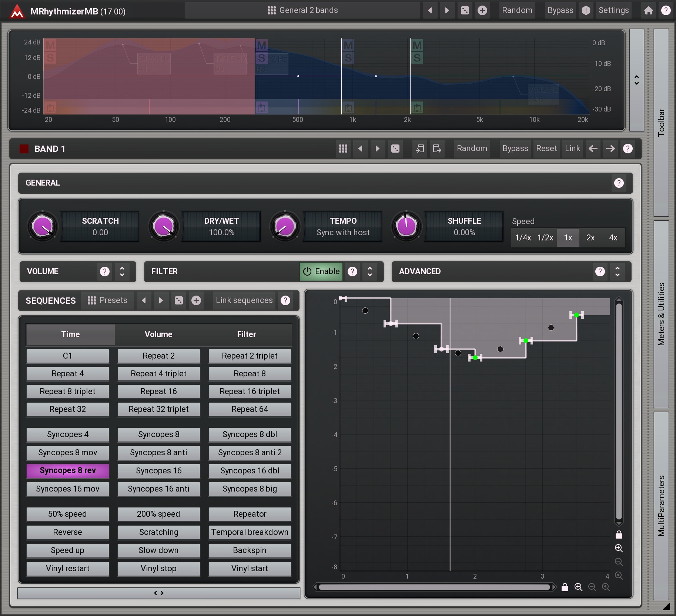Switch to the Filter sequences tab
The image size is (676, 616).
(246, 334)
